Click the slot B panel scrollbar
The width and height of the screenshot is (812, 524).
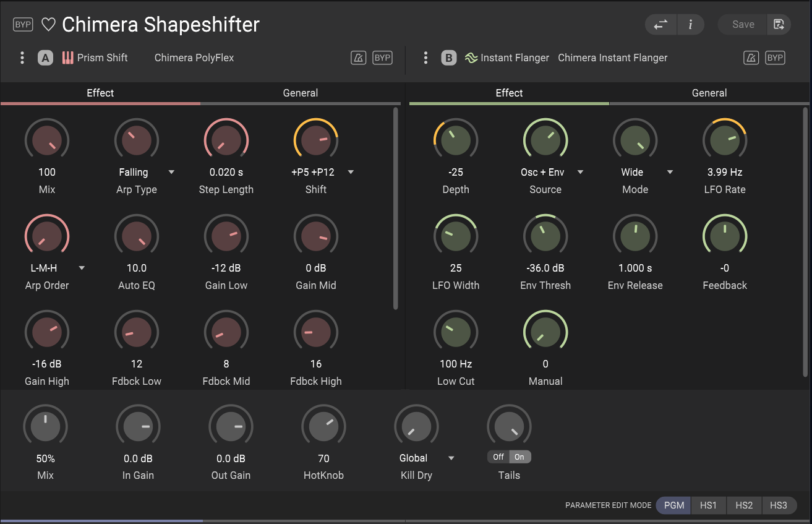point(805,241)
